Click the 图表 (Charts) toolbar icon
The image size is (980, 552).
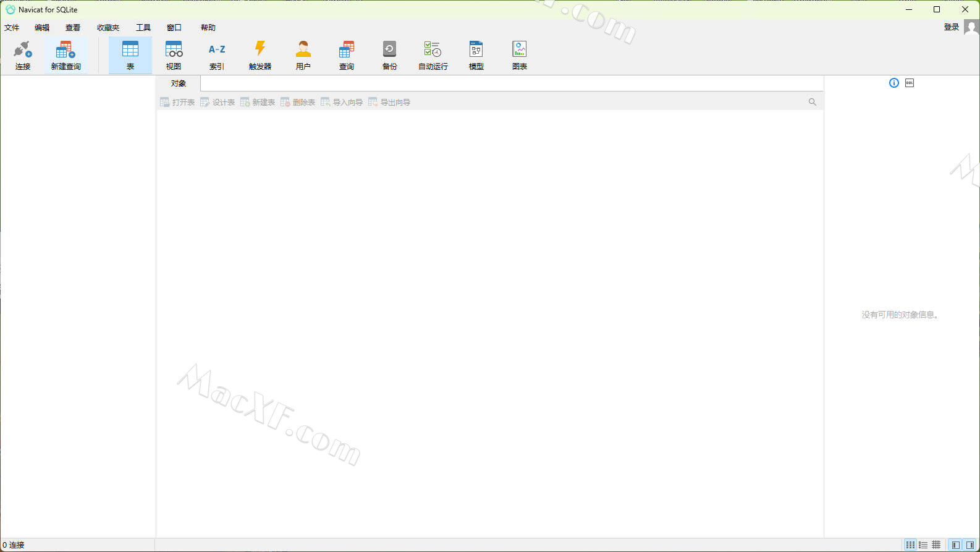(x=519, y=55)
